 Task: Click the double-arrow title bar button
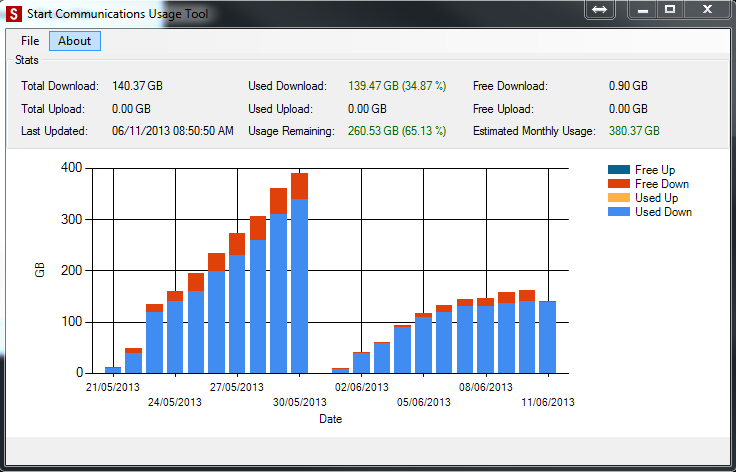599,9
